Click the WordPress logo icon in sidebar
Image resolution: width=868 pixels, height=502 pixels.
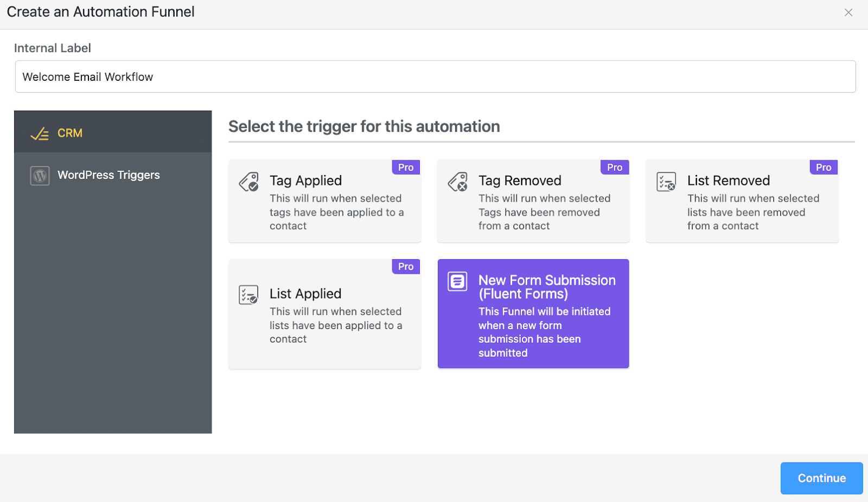[40, 176]
